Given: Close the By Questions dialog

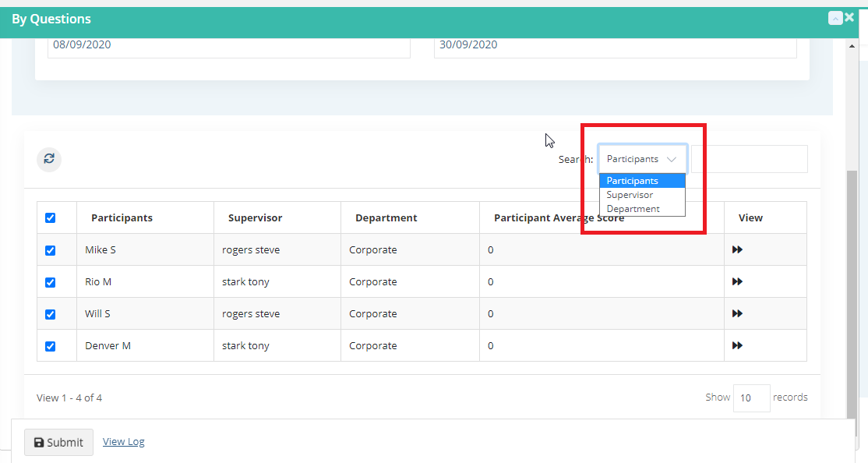Looking at the screenshot, I should [x=850, y=18].
